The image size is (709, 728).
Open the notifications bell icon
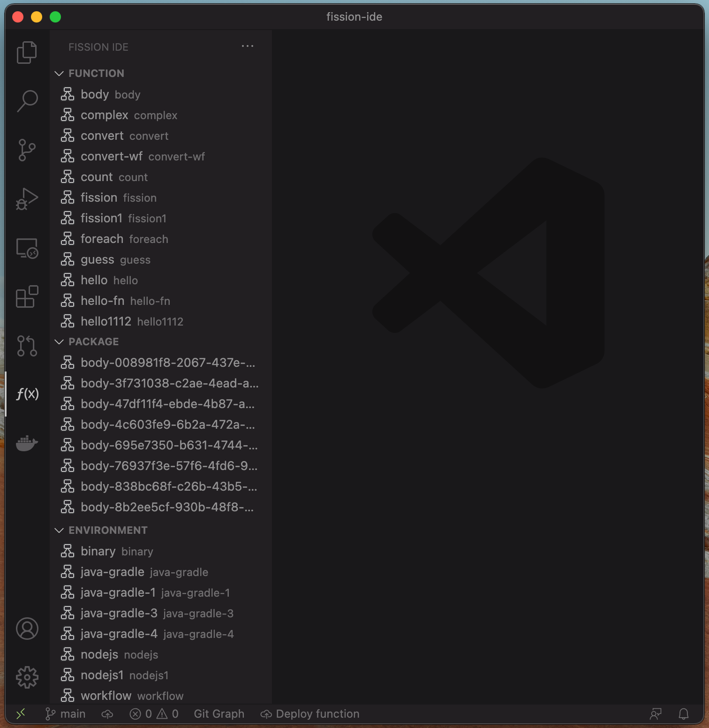click(x=683, y=714)
